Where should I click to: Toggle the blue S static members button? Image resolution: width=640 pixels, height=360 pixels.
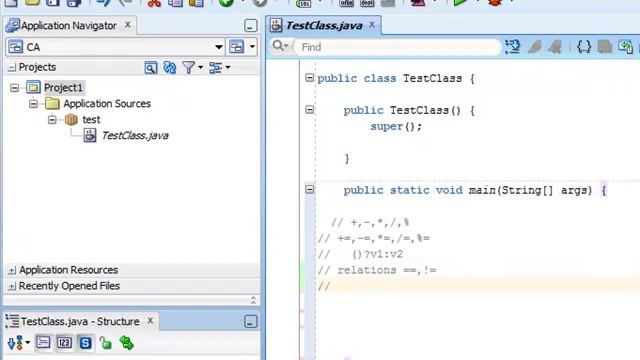pos(85,342)
